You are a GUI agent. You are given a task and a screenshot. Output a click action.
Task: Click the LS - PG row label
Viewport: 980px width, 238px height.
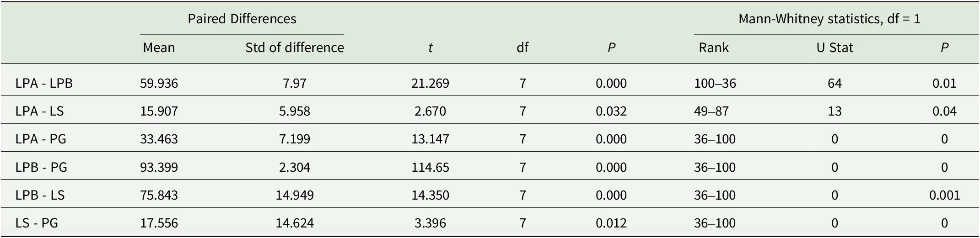click(x=37, y=223)
